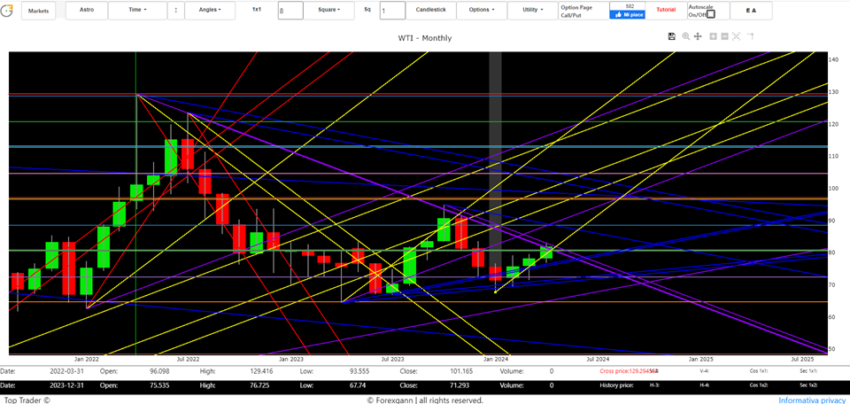Image resolution: width=850 pixels, height=404 pixels.
Task: Click the Forexgann logo icon
Action: pos(7,12)
